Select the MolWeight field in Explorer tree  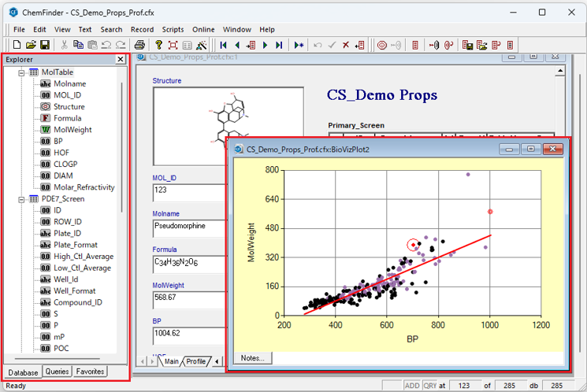pyautogui.click(x=72, y=130)
